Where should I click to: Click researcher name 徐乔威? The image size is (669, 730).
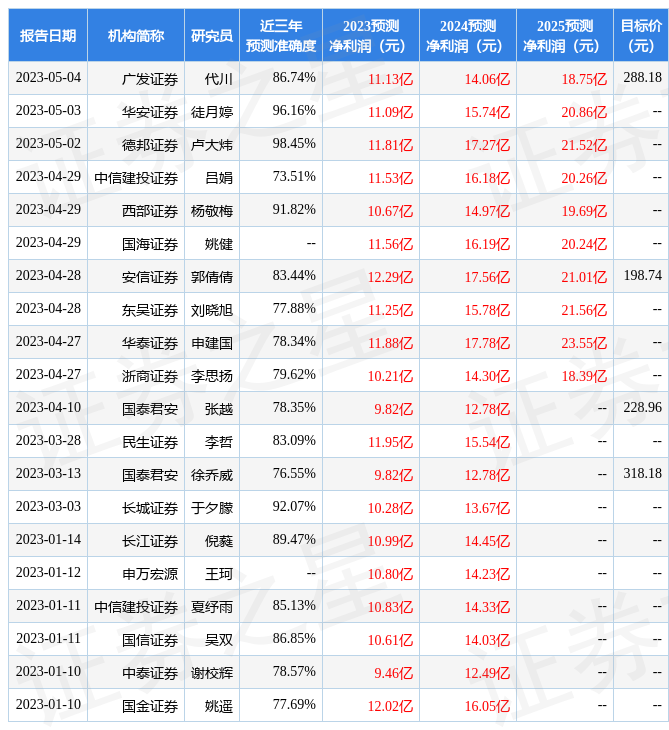click(212, 475)
